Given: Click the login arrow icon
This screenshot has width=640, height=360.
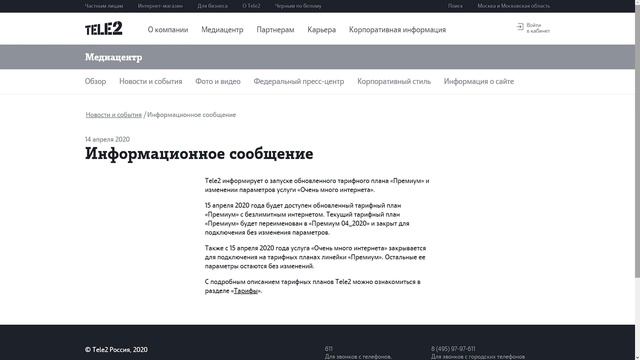Looking at the screenshot, I should [x=520, y=27].
